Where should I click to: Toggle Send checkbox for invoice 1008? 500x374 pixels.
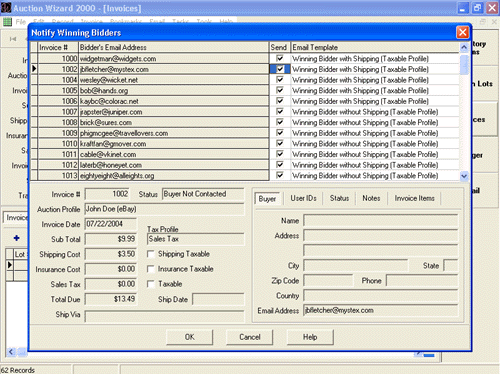[x=280, y=122]
